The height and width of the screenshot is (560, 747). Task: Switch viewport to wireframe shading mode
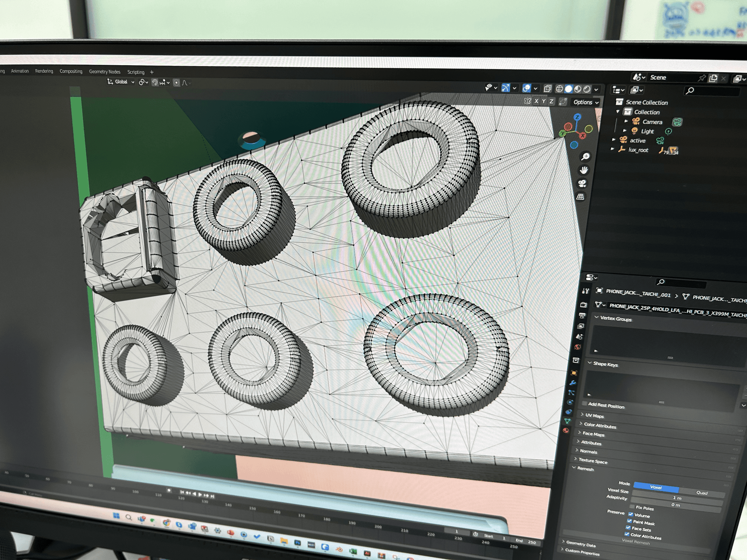pos(559,88)
